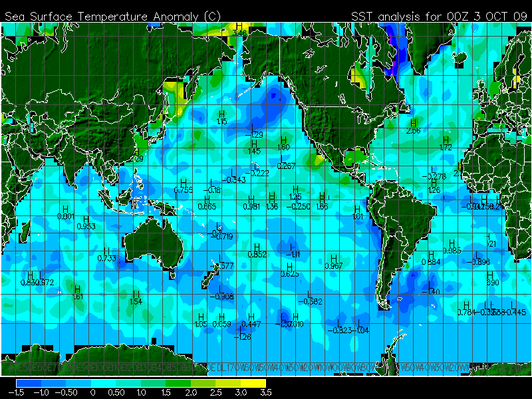Click the H marker labeled 1.66
The width and height of the screenshot is (532, 399).
[322, 197]
